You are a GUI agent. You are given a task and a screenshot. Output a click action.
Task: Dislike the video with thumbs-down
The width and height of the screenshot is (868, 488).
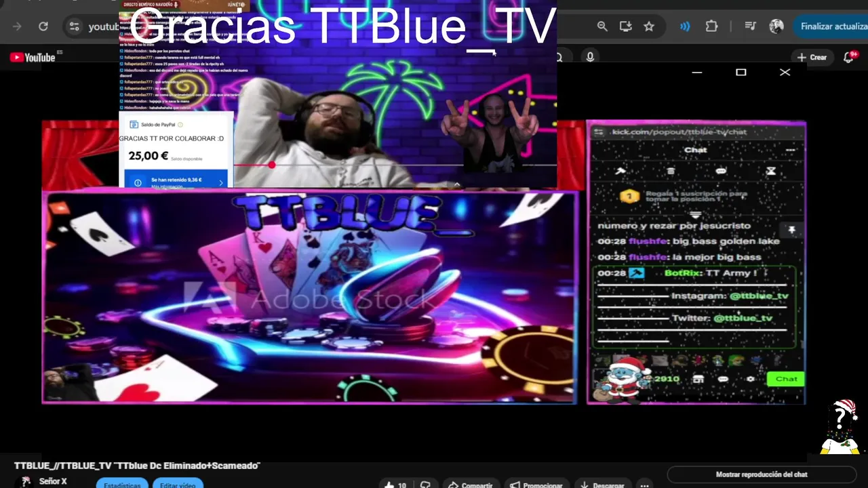pos(425,485)
